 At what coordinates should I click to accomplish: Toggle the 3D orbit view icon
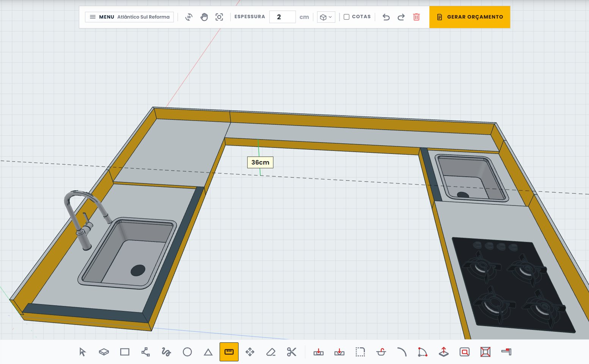[x=188, y=17]
